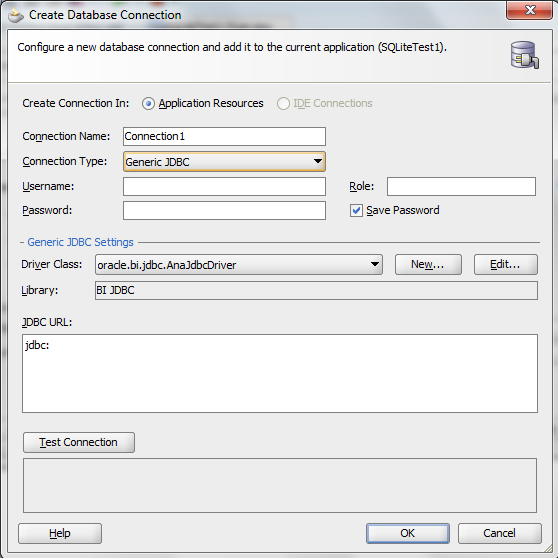Click the Test Connection button
This screenshot has height=558, width=558.
(x=79, y=442)
